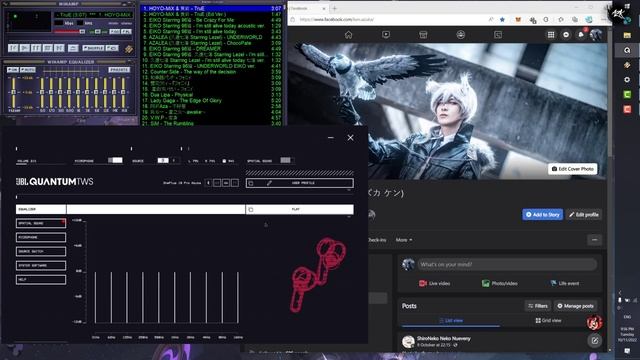Open Source Switch in JBL sidebar
Image resolution: width=640 pixels, height=360 pixels.
pos(41,251)
